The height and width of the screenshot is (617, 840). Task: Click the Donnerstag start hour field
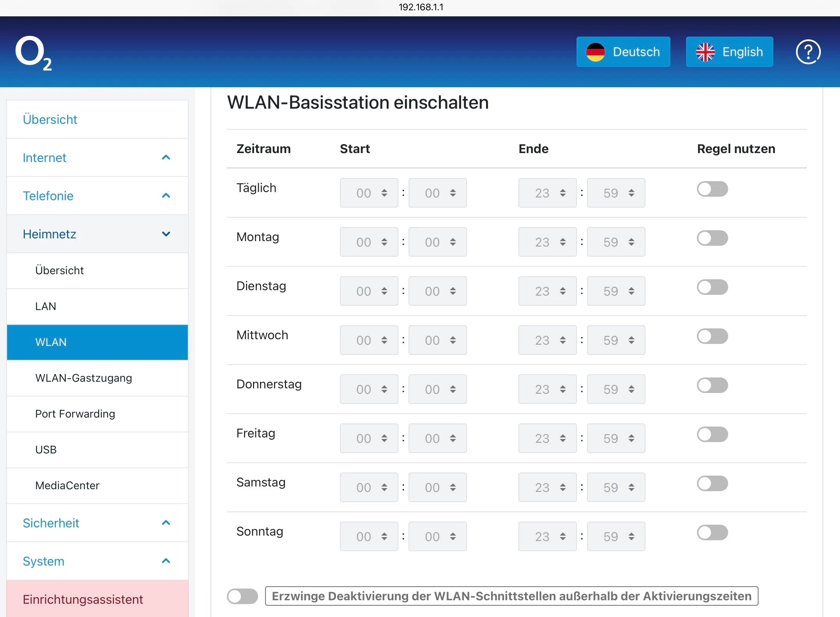click(x=363, y=389)
